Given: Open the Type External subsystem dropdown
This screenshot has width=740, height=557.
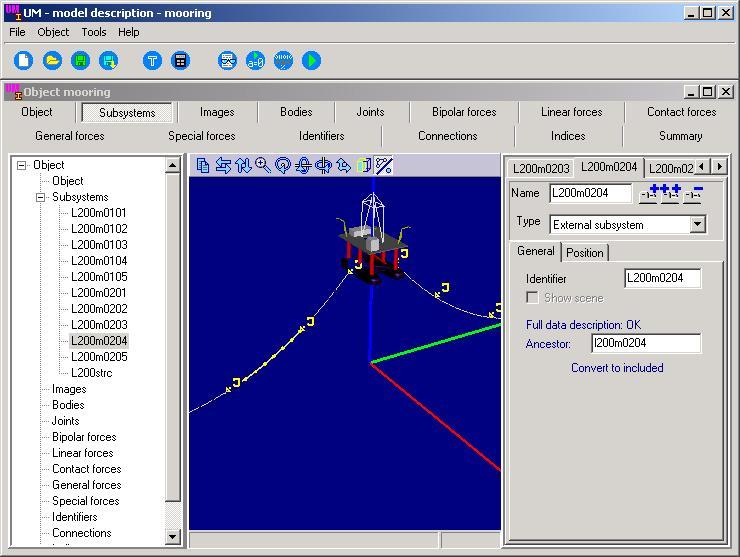Looking at the screenshot, I should click(698, 224).
